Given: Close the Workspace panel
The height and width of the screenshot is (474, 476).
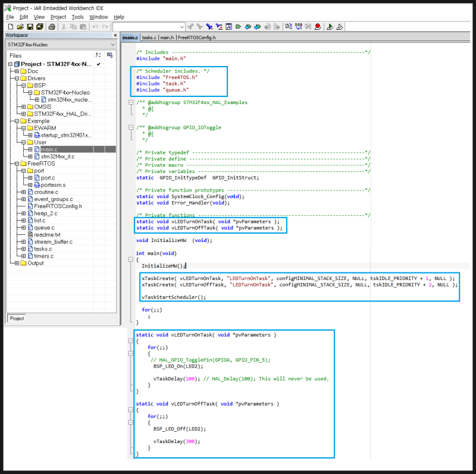Looking at the screenshot, I should (x=115, y=35).
